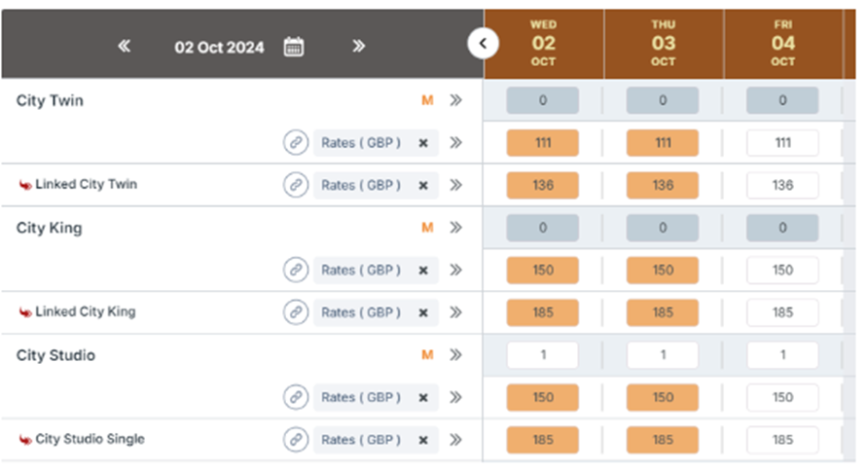Collapse the side panel with round arrow button

pyautogui.click(x=484, y=44)
